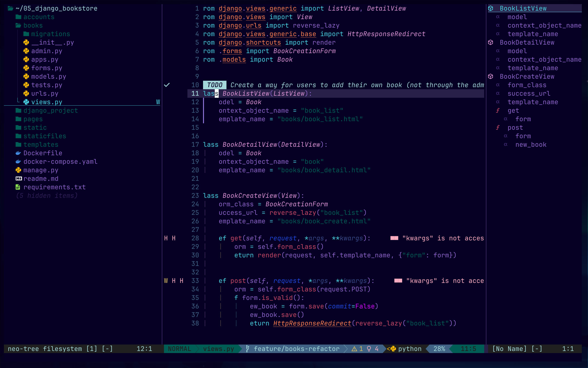Click the Python icon beside manage.py
Viewport: 588px width, 368px height.
tap(18, 170)
